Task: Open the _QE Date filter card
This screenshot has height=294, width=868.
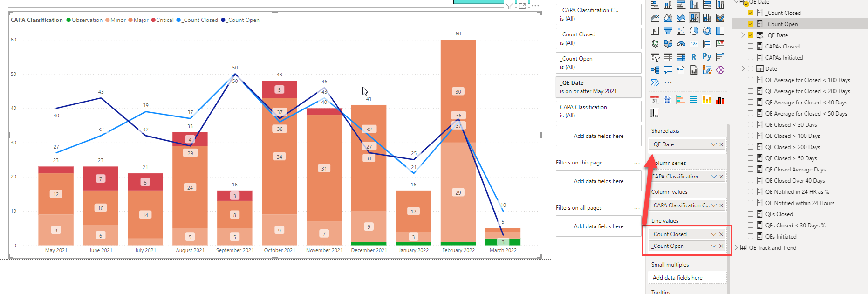Action: (599, 87)
